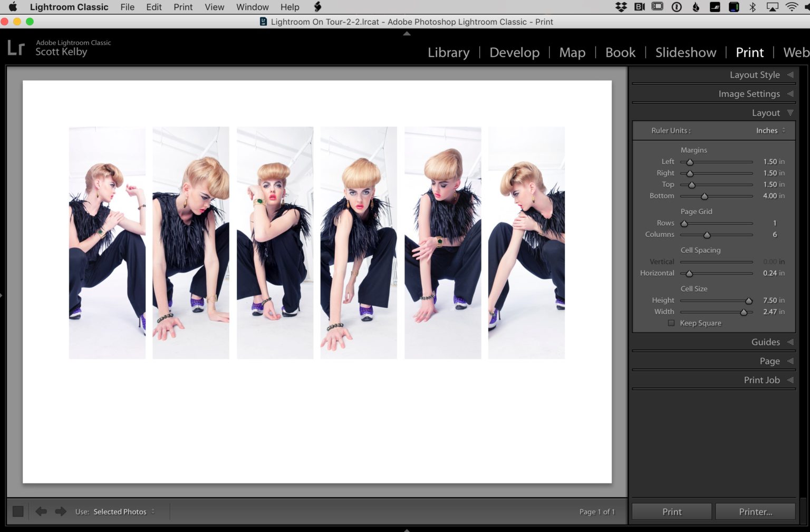The height and width of the screenshot is (532, 810).
Task: Enable the Keep Square checkbox
Action: click(x=671, y=323)
